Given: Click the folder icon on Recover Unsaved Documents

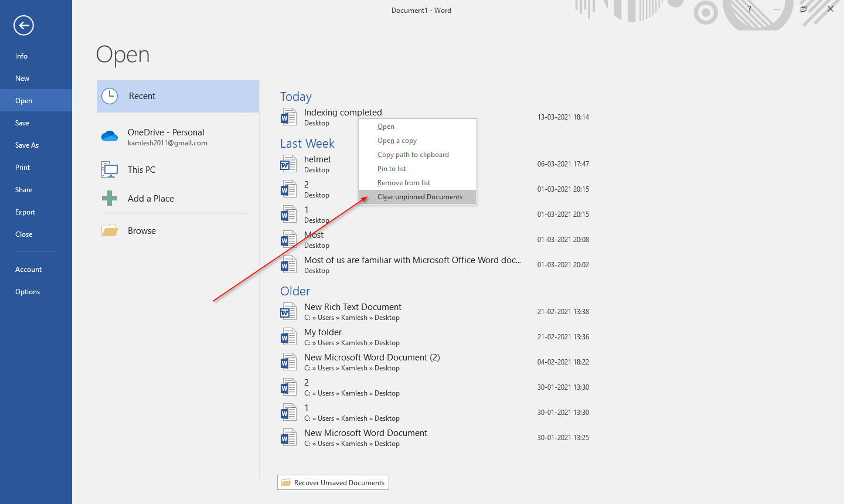Looking at the screenshot, I should pyautogui.click(x=286, y=482).
